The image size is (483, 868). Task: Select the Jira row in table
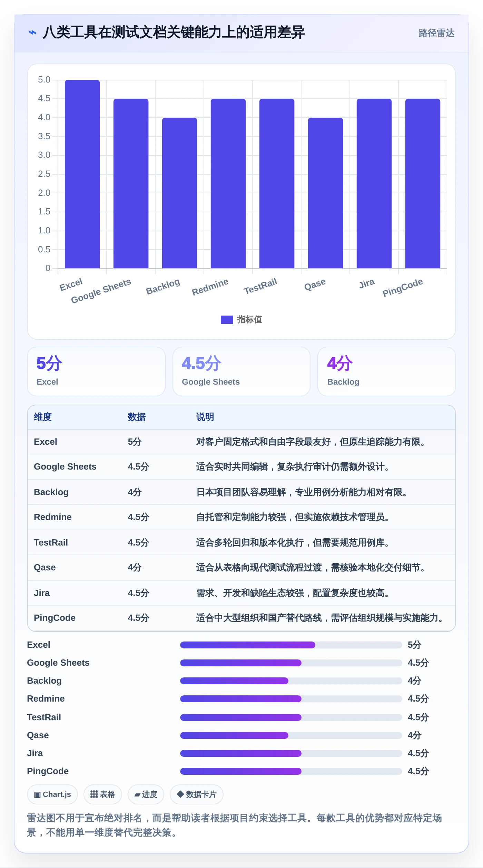tap(241, 593)
